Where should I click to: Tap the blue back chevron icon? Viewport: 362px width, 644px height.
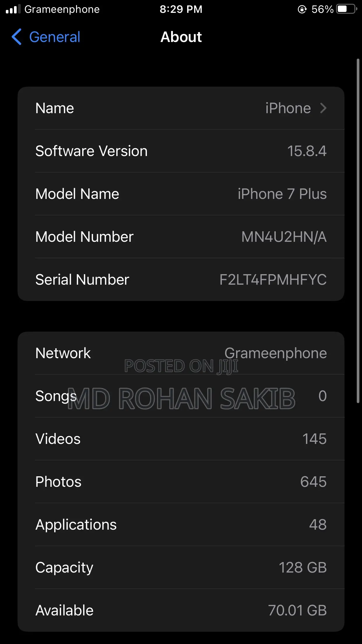pyautogui.click(x=17, y=37)
